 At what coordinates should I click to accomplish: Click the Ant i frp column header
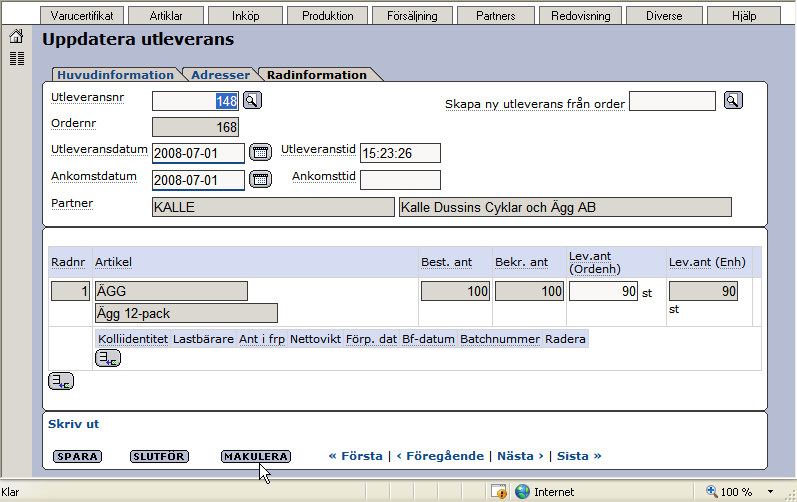point(262,339)
